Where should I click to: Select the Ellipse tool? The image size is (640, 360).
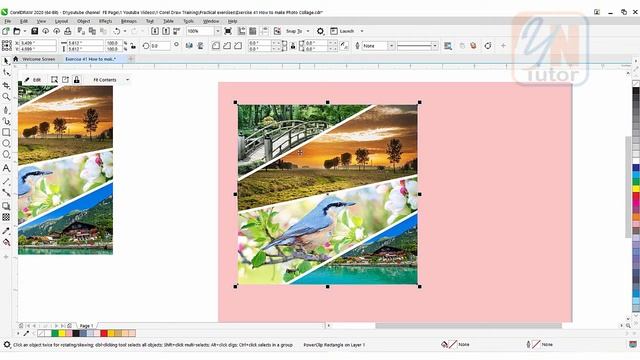(x=6, y=143)
